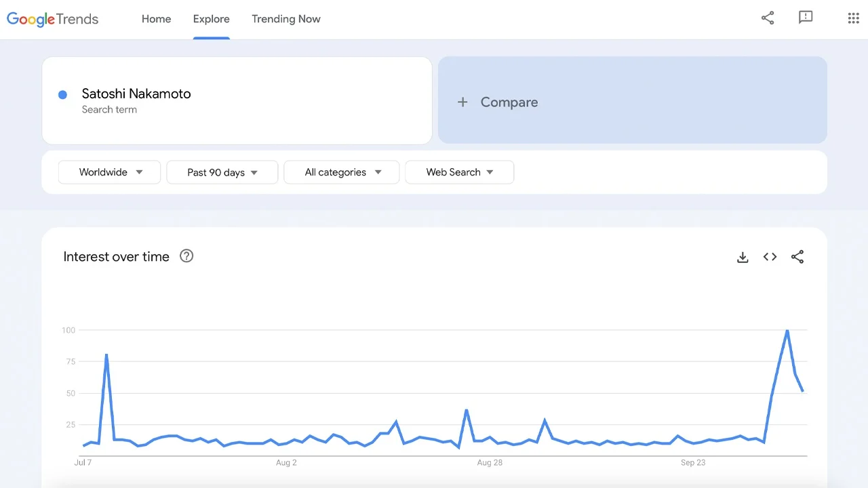Open the All categories dropdown
Screen dimensions: 868x488
click(342, 172)
